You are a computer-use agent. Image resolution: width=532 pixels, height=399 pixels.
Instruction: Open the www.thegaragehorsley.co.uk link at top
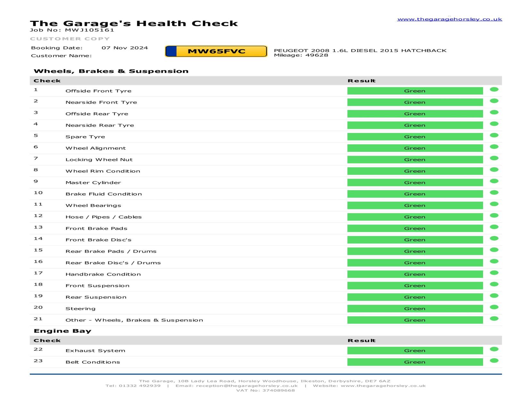click(449, 19)
